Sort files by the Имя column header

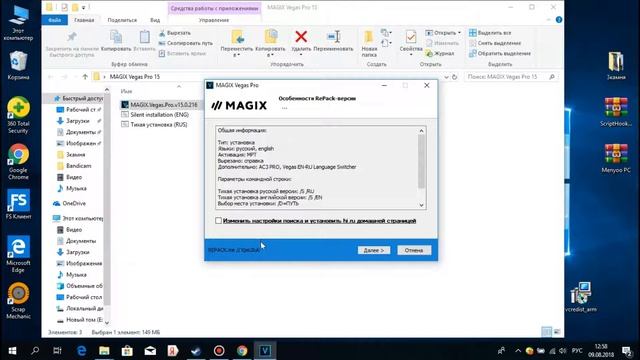[x=127, y=91]
